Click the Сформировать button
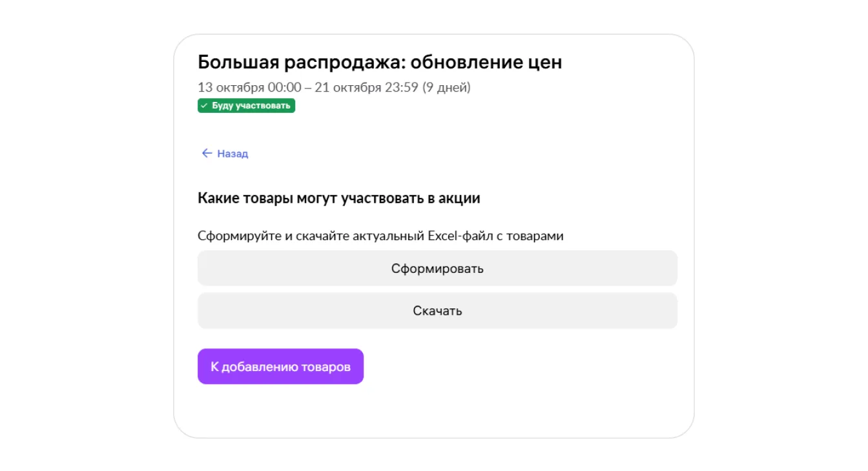The width and height of the screenshot is (868, 471). (437, 268)
